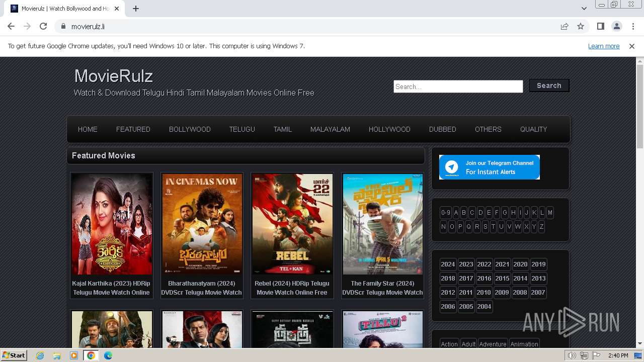The image size is (644, 362).
Task: Open the media player taskbar icon
Action: [x=74, y=355]
